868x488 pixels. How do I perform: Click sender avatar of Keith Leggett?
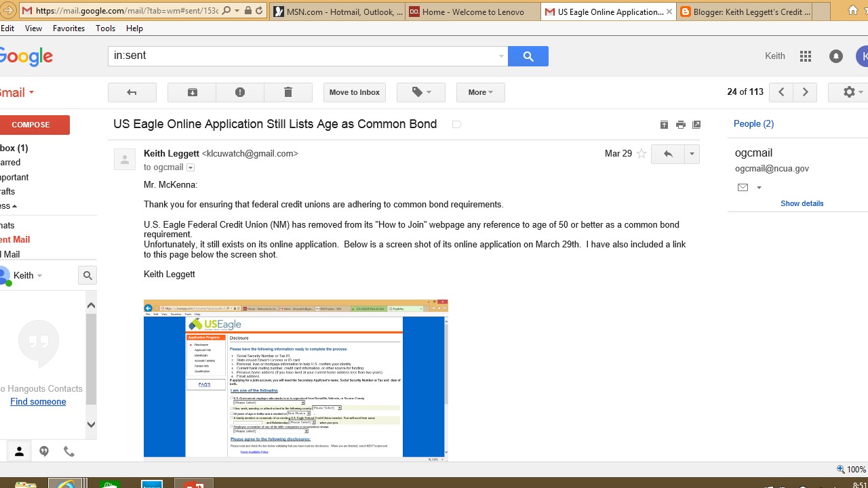coord(125,159)
